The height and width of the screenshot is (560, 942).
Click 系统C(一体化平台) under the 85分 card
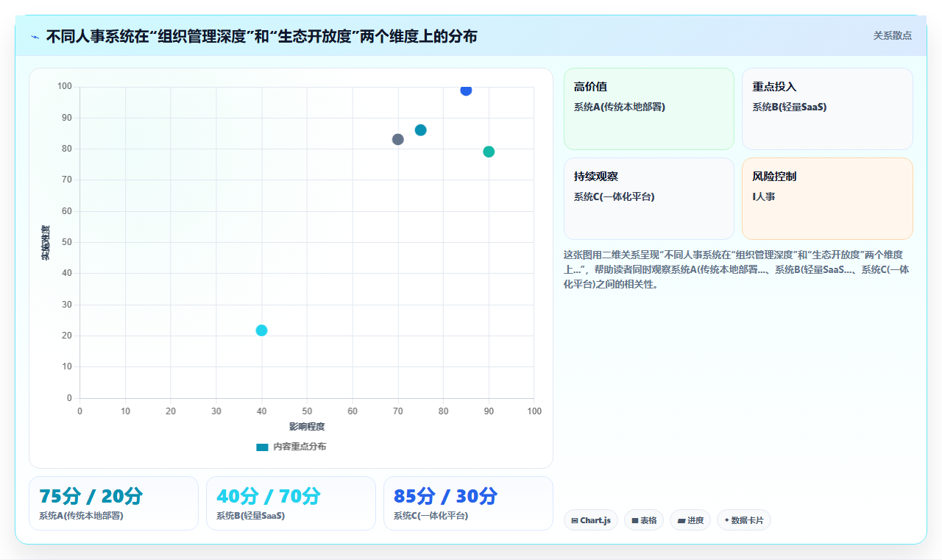431,516
